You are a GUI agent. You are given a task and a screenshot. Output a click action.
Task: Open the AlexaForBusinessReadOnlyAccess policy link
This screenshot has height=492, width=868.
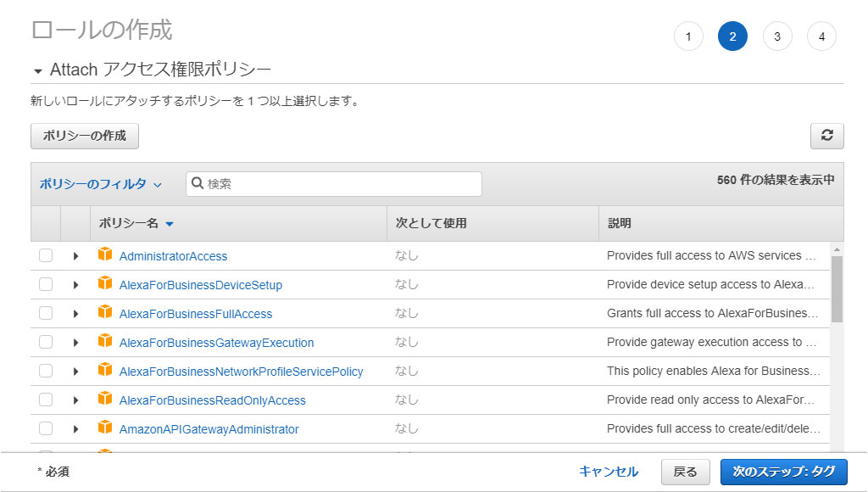pyautogui.click(x=213, y=400)
